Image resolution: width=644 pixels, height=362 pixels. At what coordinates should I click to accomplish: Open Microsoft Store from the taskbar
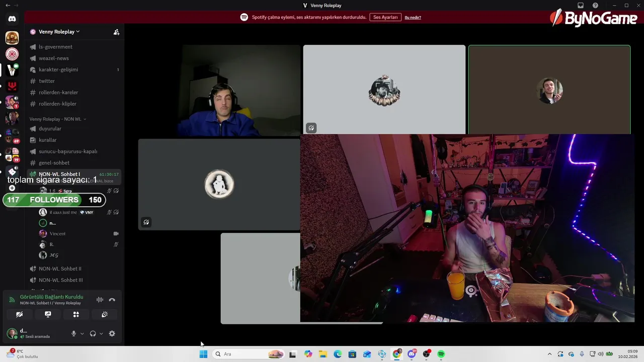[x=352, y=354]
